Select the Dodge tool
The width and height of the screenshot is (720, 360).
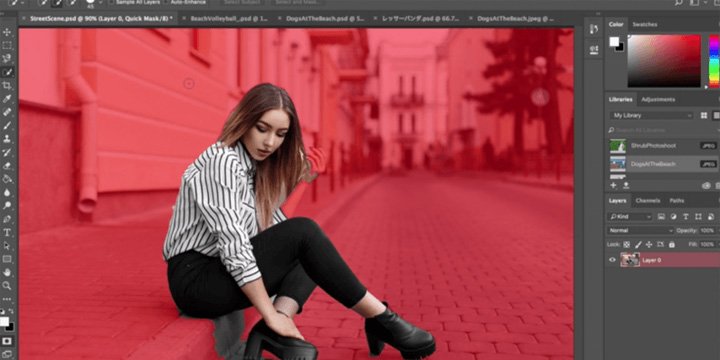pos(7,205)
